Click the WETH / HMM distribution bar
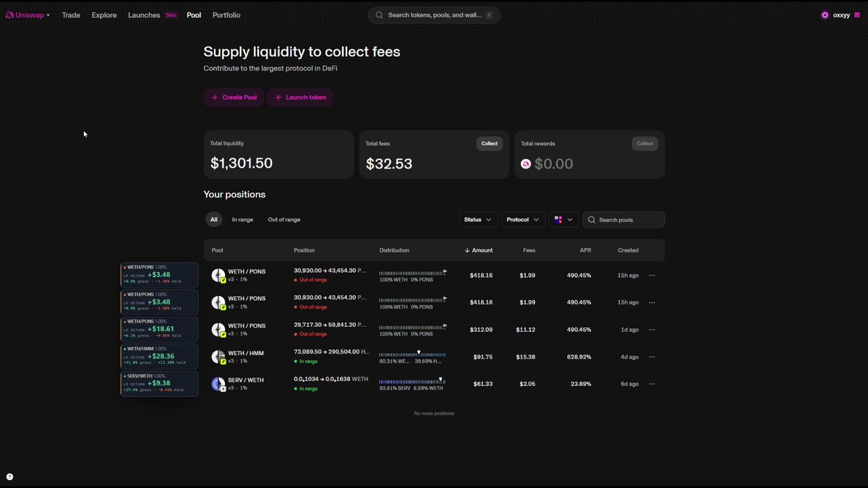The image size is (868, 488). [412, 354]
